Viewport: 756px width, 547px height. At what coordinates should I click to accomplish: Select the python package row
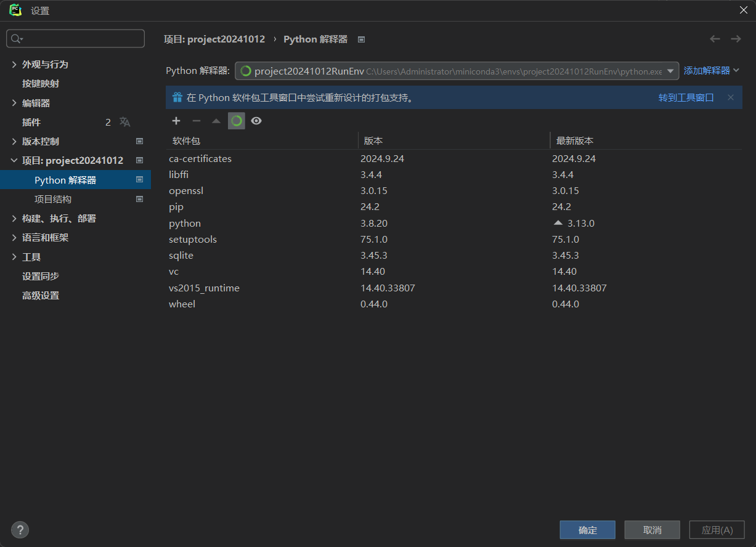point(454,223)
